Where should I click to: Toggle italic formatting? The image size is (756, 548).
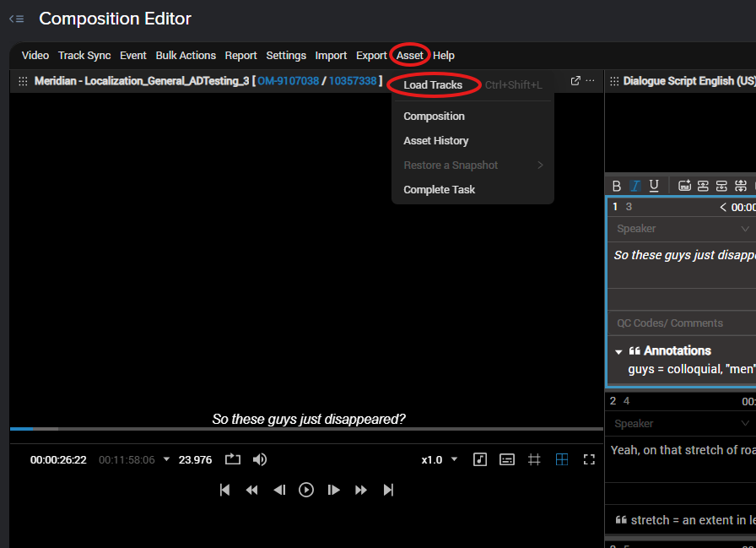635,186
